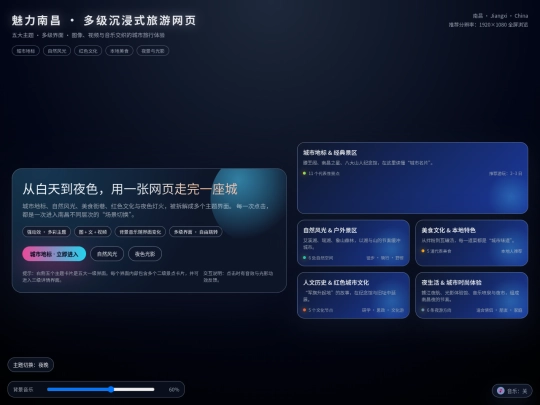
Task: Open the 城市地标 & 经典景区 card
Action: coord(413,178)
